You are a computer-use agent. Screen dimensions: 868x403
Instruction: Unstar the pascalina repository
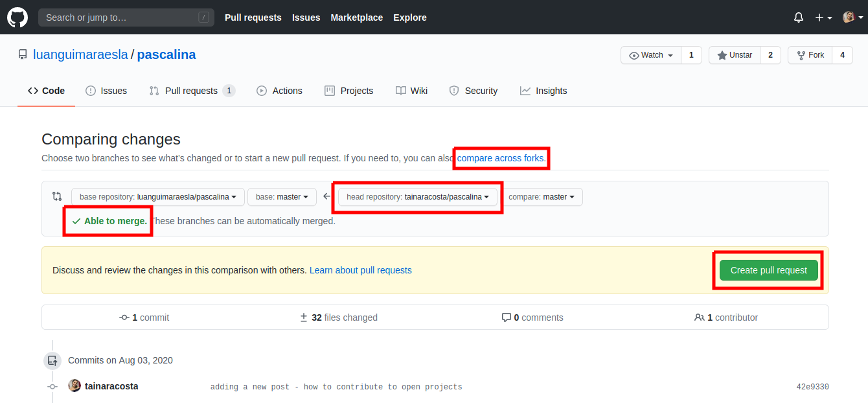(735, 55)
